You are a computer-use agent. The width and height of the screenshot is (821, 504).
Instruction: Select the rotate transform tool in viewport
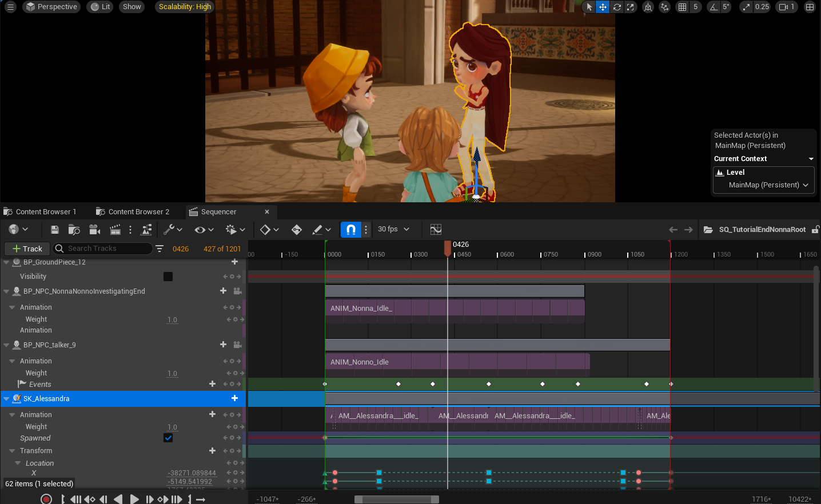[x=617, y=7]
